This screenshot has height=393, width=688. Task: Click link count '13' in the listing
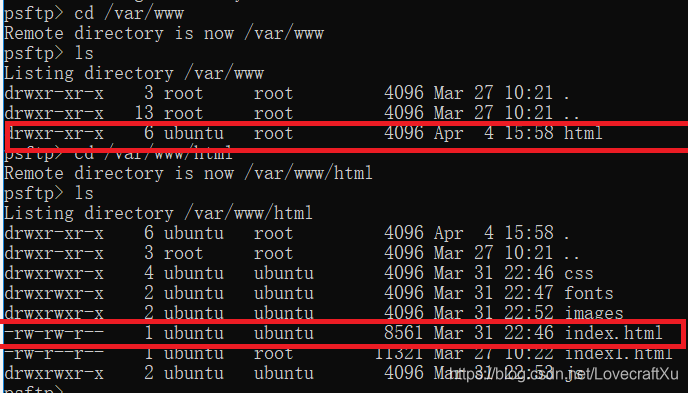click(144, 113)
